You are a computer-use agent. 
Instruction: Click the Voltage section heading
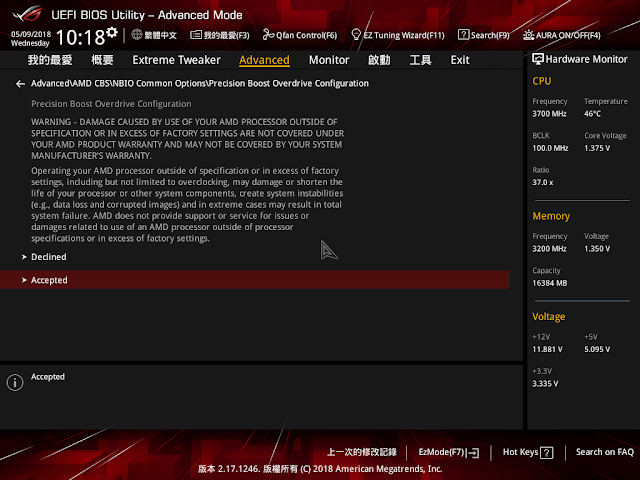point(549,317)
